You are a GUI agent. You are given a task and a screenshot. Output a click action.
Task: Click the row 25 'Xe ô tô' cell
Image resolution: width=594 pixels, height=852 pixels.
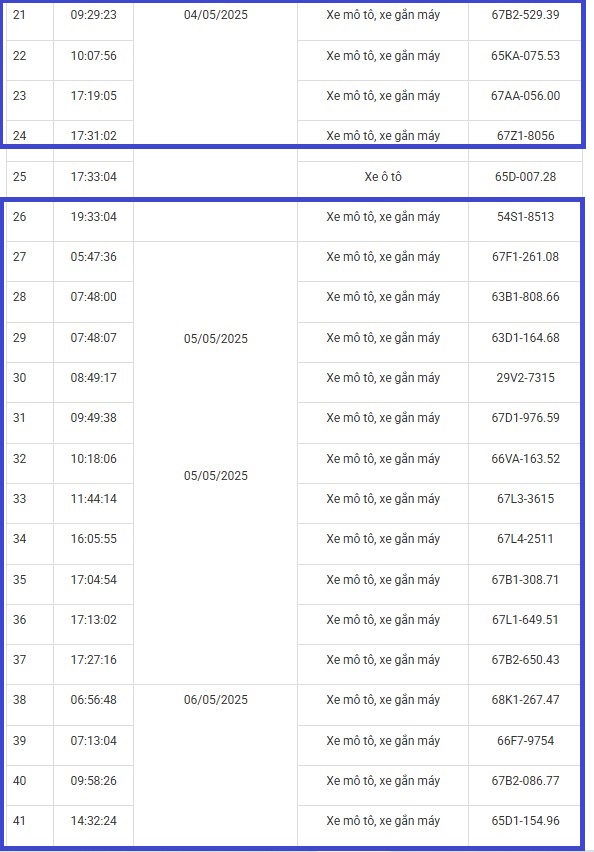(383, 177)
